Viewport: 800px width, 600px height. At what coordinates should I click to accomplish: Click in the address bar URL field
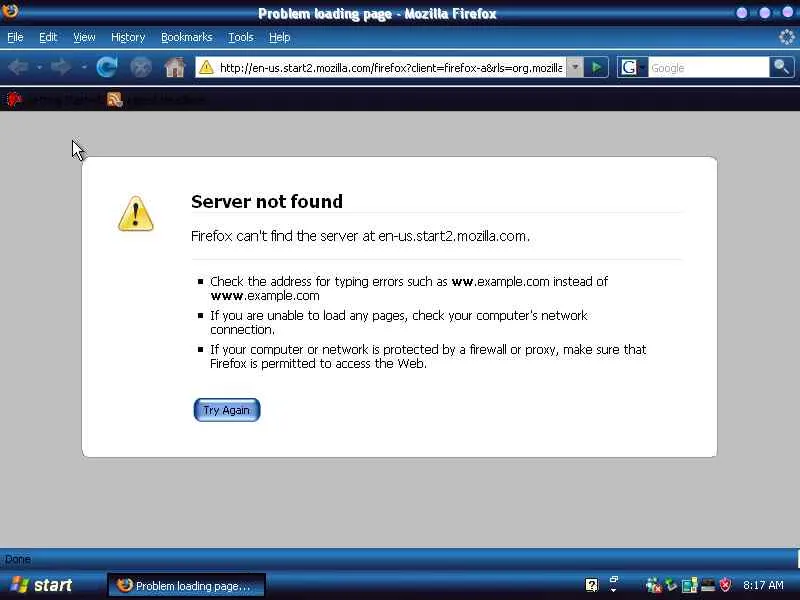coord(391,67)
